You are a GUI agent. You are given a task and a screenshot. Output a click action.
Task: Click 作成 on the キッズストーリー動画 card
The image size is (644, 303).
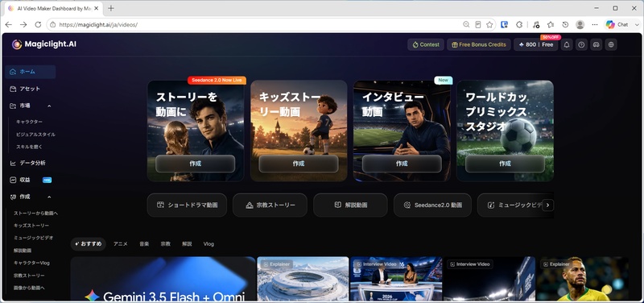299,164
